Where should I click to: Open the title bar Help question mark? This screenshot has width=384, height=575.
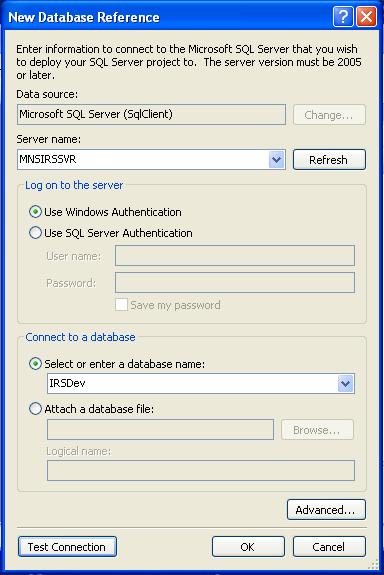pos(343,17)
